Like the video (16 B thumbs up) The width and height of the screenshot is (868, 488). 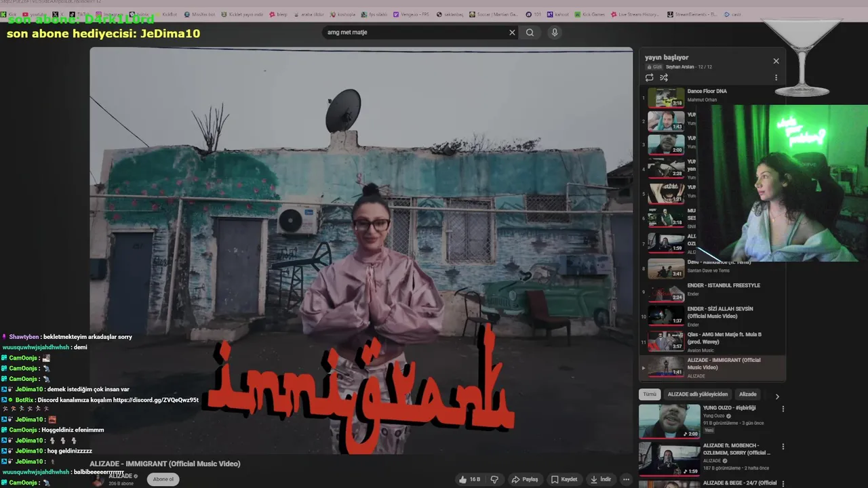coord(469,479)
